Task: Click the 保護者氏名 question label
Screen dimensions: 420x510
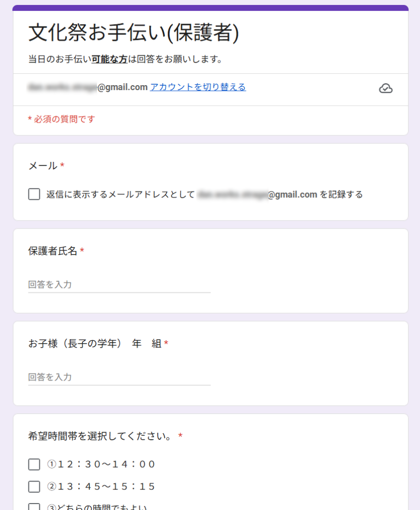Action: (53, 251)
